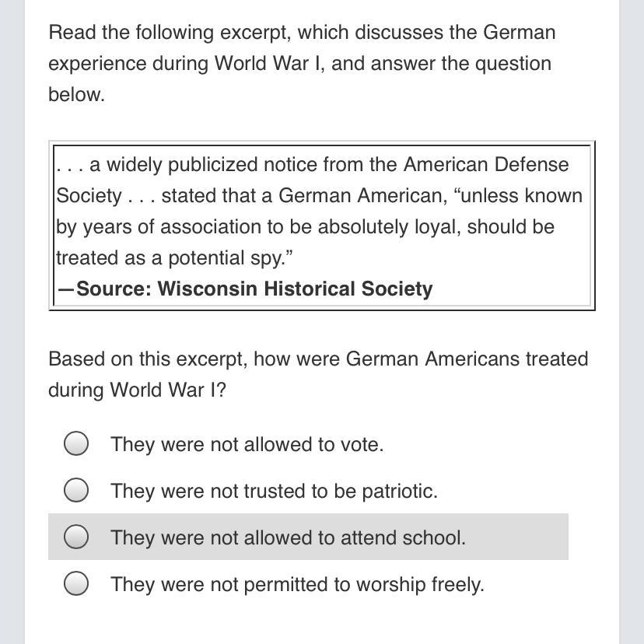This screenshot has height=644, width=644.
Task: Click the 'Based on this excerpt' question text
Action: pyautogui.click(x=148, y=359)
